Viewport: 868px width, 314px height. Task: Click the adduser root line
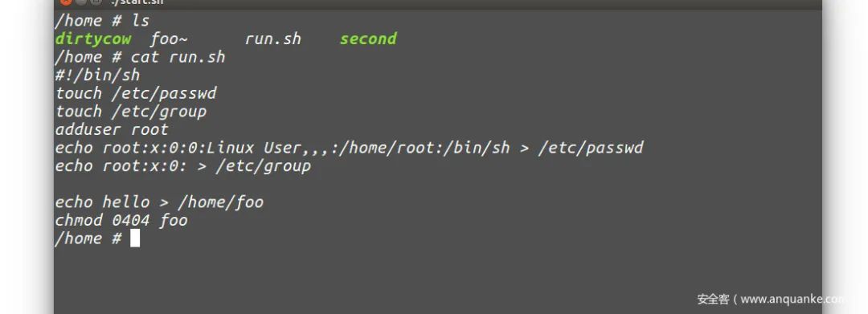point(111,130)
